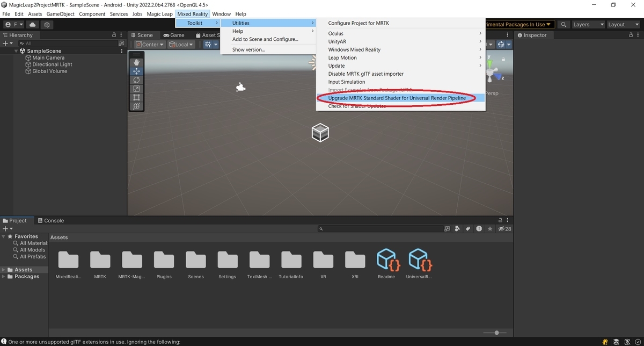Select Directional Light in Hierarchy
The height and width of the screenshot is (346, 644).
[x=52, y=64]
